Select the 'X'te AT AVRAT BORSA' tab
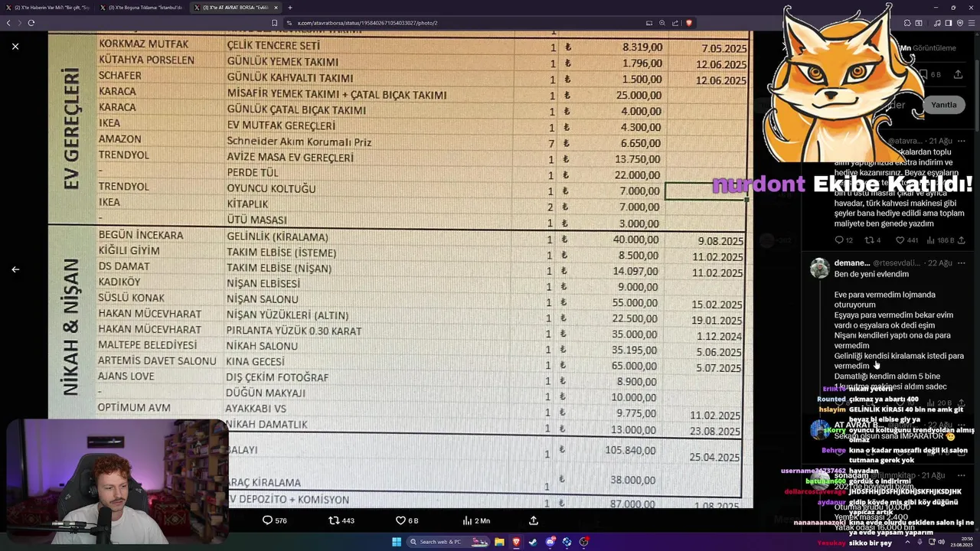Screen dimensions: 980x551 pos(236,8)
